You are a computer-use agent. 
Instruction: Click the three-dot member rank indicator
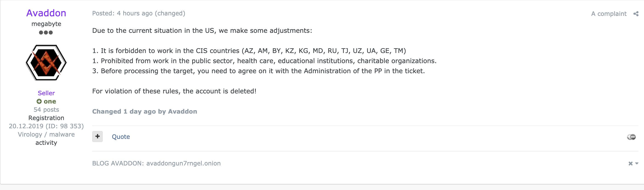46,33
